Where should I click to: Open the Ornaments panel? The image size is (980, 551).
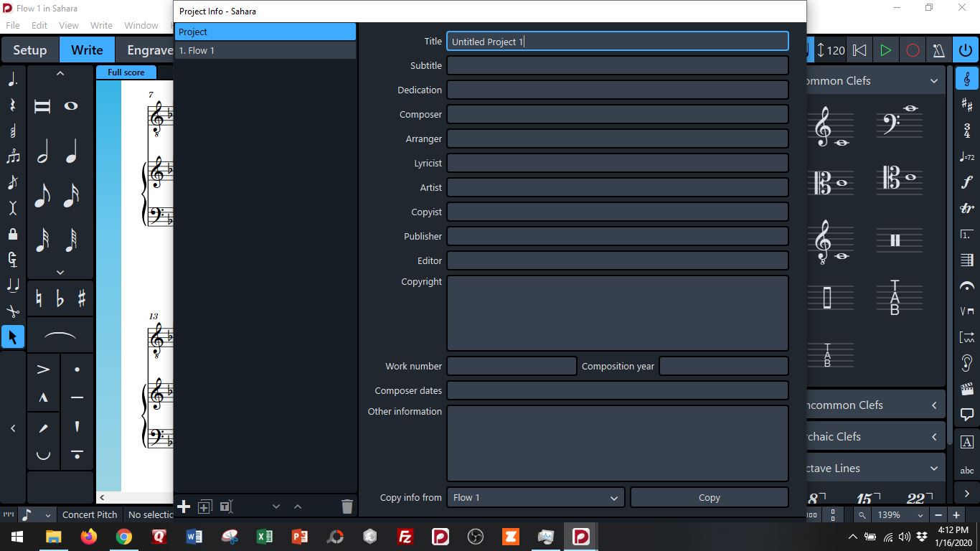pyautogui.click(x=967, y=208)
